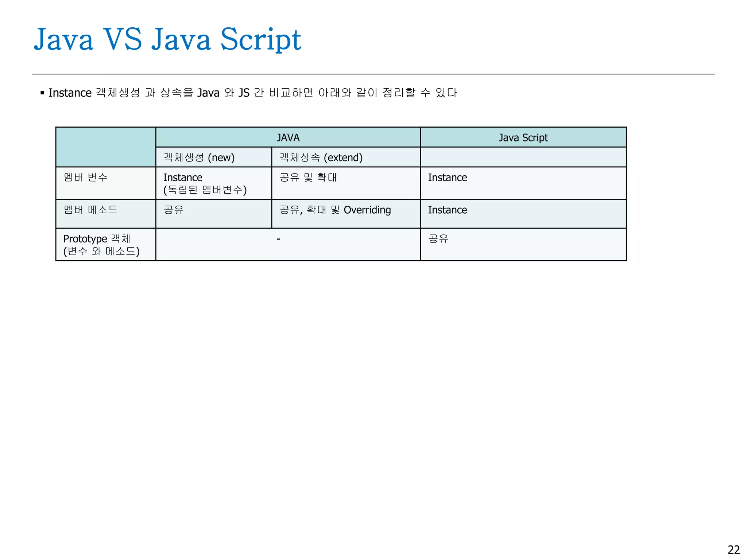747x560 pixels.
Task: Select the '객체생성 (new)' subheader cell
Action: 214,157
